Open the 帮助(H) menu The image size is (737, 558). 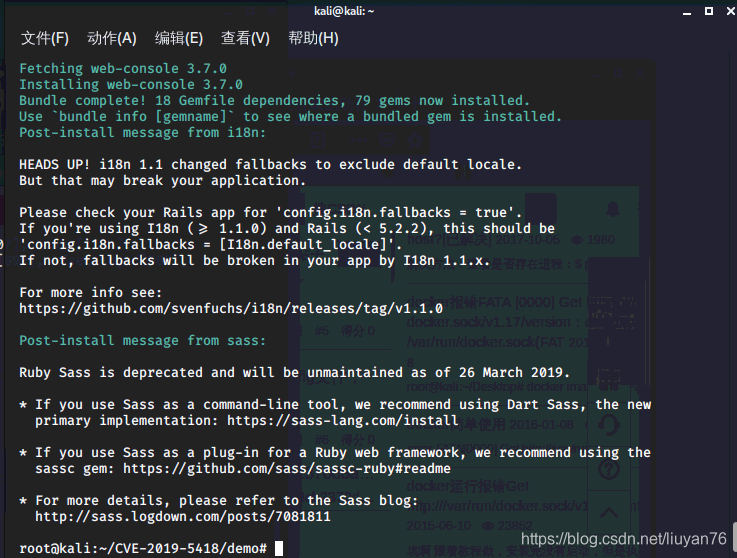[313, 38]
